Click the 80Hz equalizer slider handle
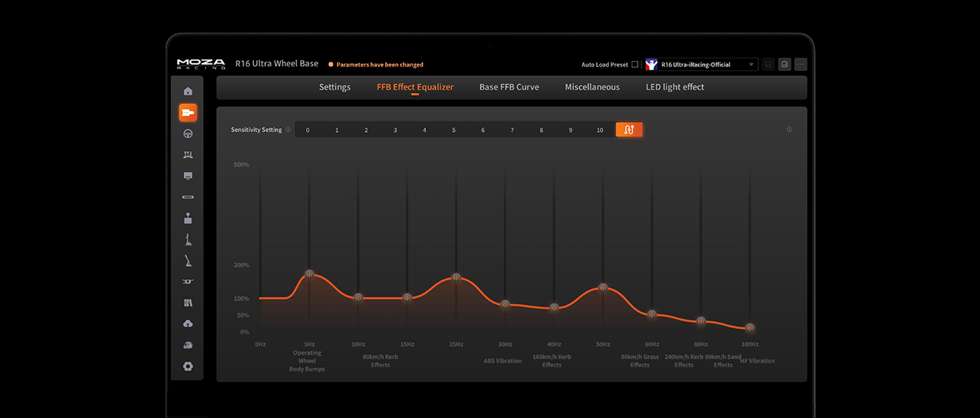 click(701, 321)
